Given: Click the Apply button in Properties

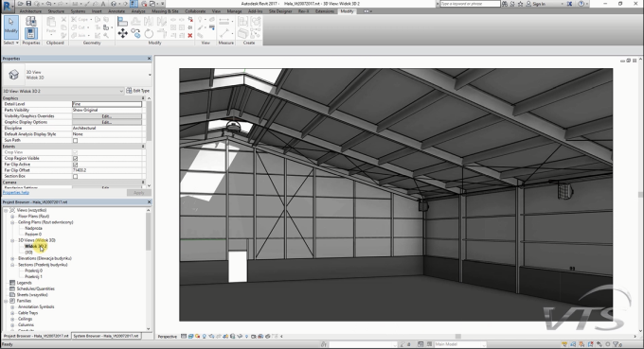Looking at the screenshot, I should pos(139,193).
